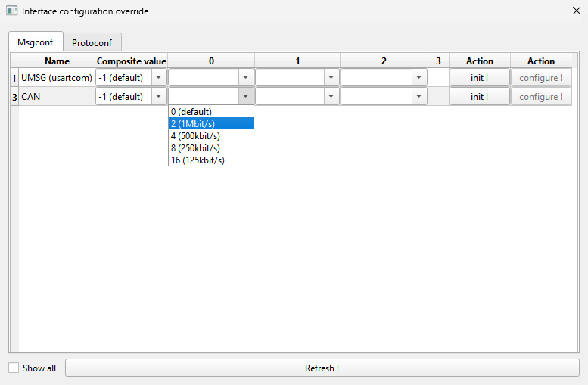Click init ! button for UMSG row
The image size is (588, 385).
coord(479,77)
